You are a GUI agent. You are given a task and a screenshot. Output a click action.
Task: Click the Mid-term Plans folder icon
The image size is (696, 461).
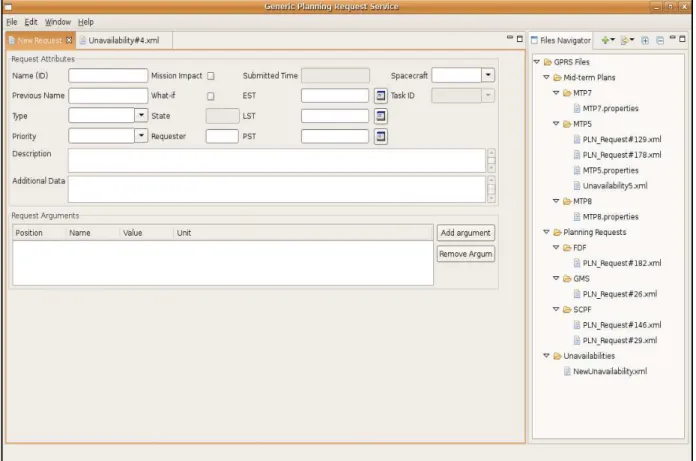click(558, 78)
